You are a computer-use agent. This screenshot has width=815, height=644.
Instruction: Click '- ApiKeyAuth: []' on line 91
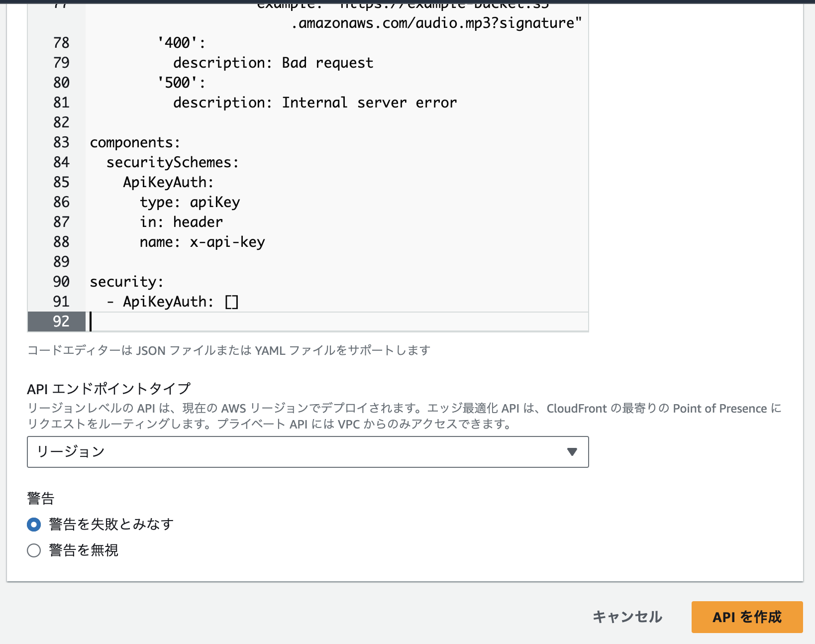tap(173, 302)
